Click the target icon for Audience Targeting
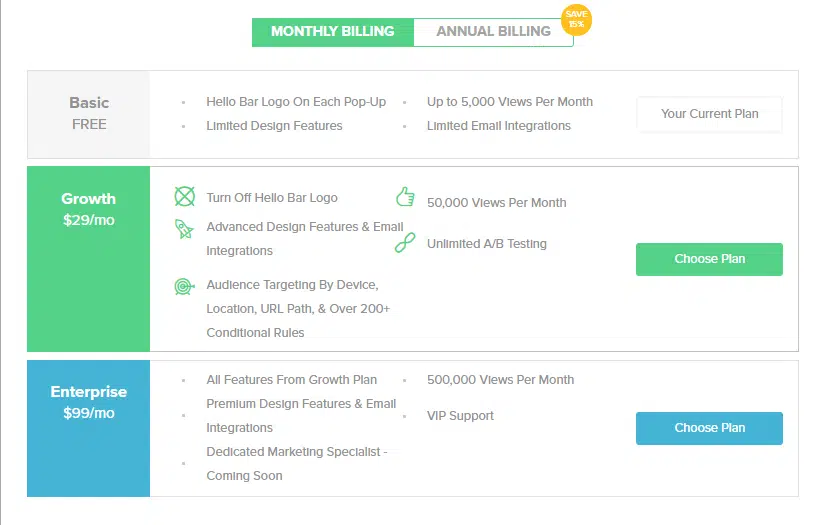The image size is (823, 525). [x=184, y=286]
